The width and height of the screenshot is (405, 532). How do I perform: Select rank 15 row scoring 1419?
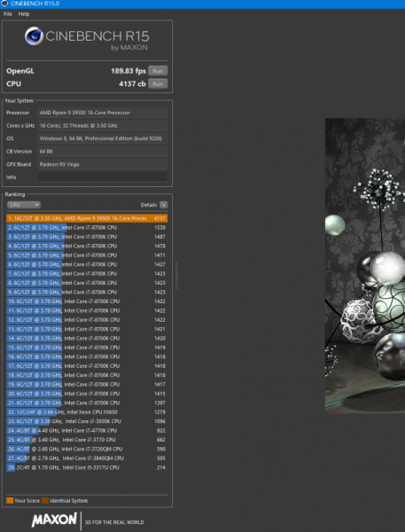[x=87, y=348]
